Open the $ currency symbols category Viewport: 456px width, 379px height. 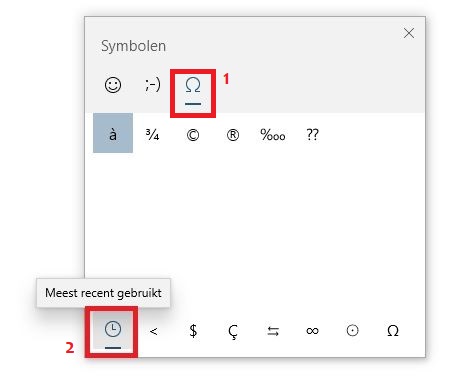coord(193,331)
